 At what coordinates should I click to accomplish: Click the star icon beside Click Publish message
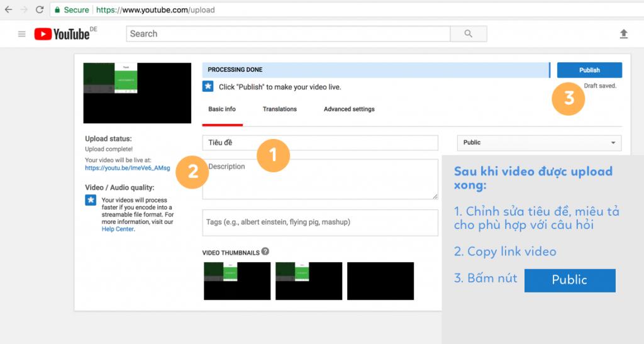coord(208,86)
